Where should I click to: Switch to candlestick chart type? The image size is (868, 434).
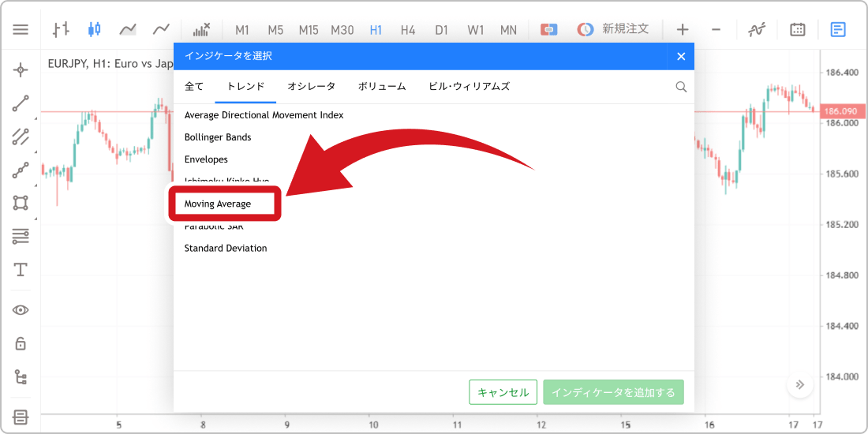(x=95, y=29)
